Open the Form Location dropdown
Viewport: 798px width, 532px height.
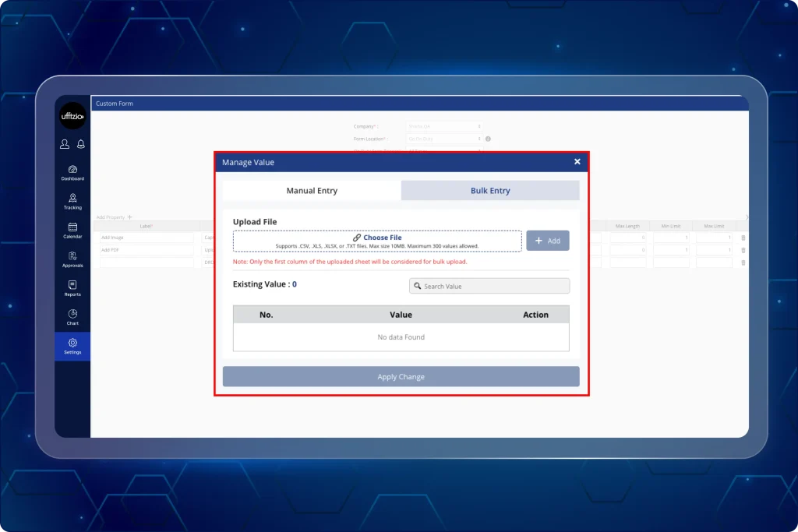click(444, 139)
